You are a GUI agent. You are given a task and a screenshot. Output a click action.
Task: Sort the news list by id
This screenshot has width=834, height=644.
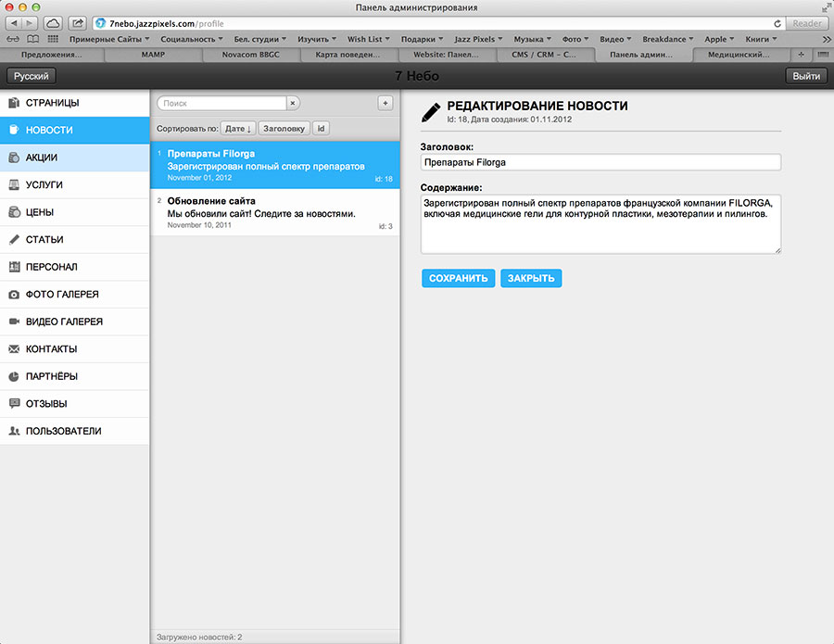pyautogui.click(x=321, y=129)
